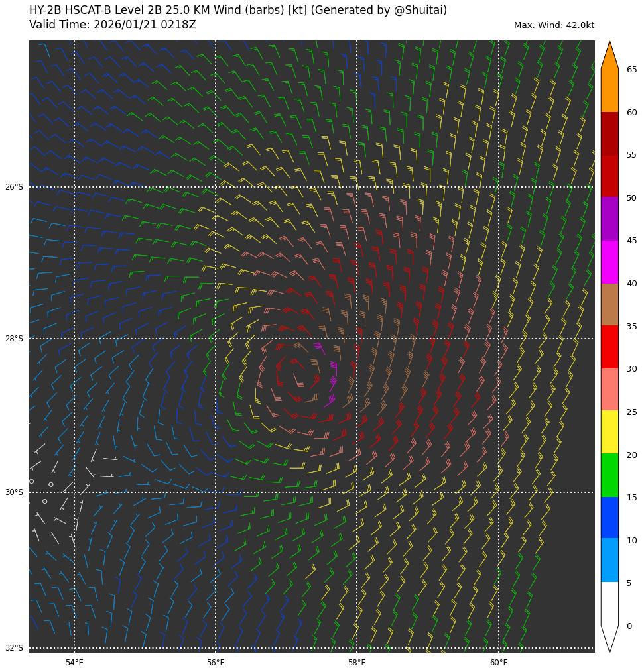
Task: Select the magenta 40-45 kt colorbar segment
Action: [610, 262]
